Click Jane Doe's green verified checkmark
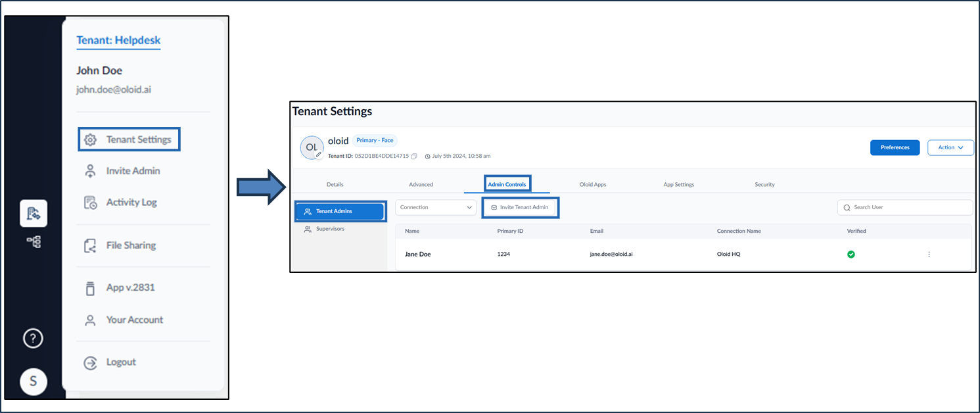 [851, 254]
